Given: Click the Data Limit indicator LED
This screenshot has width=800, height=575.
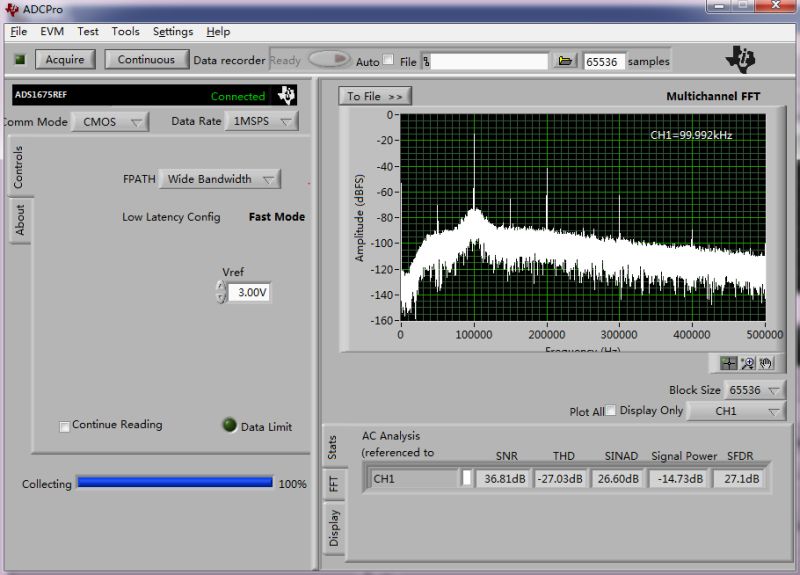Looking at the screenshot, I should 229,425.
